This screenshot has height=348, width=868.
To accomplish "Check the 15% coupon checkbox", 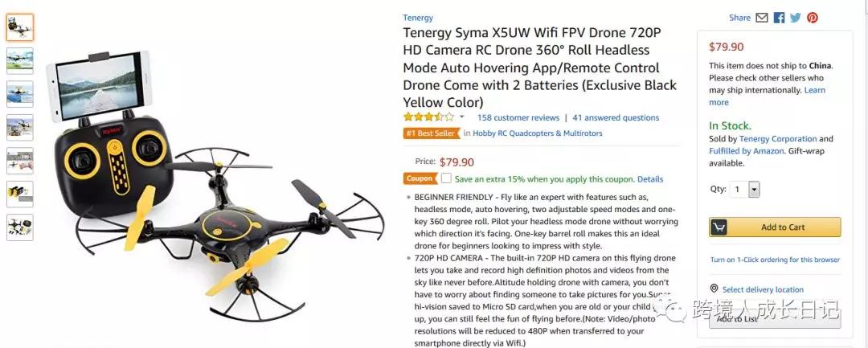I will coord(446,178).
